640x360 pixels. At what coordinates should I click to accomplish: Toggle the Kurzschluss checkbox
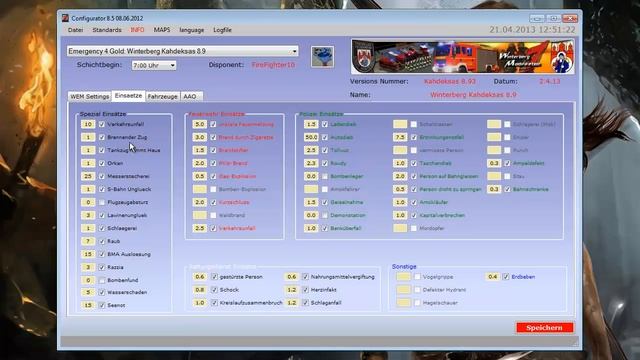[x=213, y=202]
